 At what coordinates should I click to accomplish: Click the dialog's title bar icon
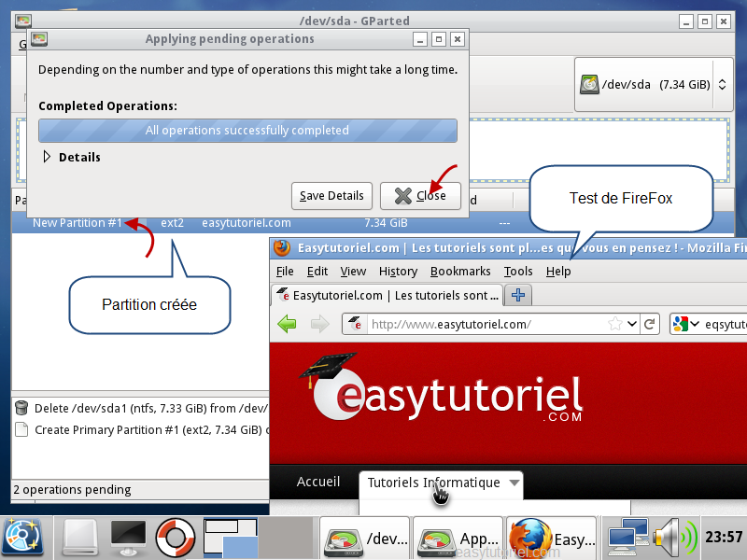(x=39, y=38)
